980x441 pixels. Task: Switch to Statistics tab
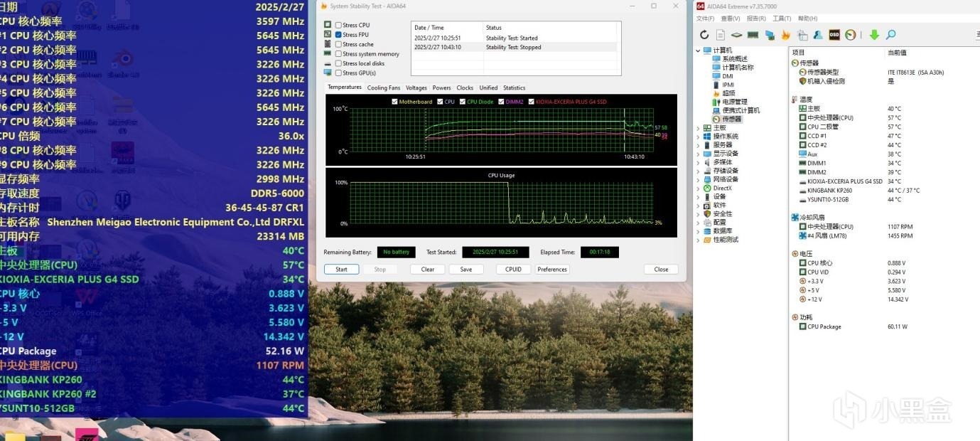coord(514,87)
